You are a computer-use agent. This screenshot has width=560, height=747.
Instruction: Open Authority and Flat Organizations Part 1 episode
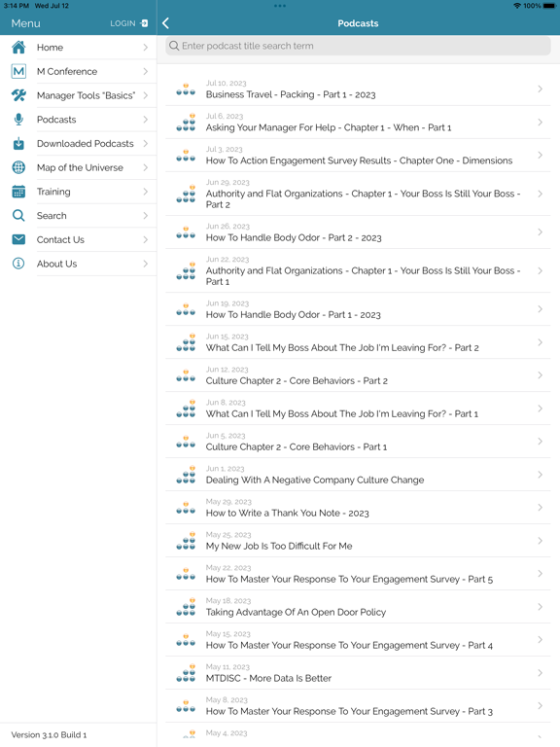pos(358,270)
